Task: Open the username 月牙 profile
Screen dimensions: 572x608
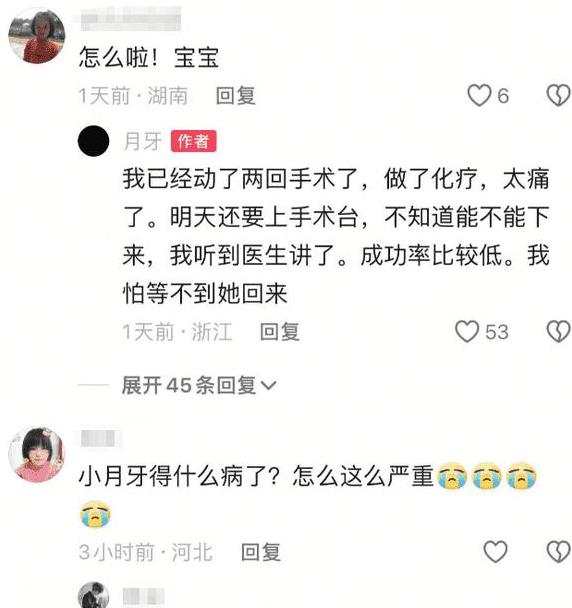Action: click(x=143, y=141)
